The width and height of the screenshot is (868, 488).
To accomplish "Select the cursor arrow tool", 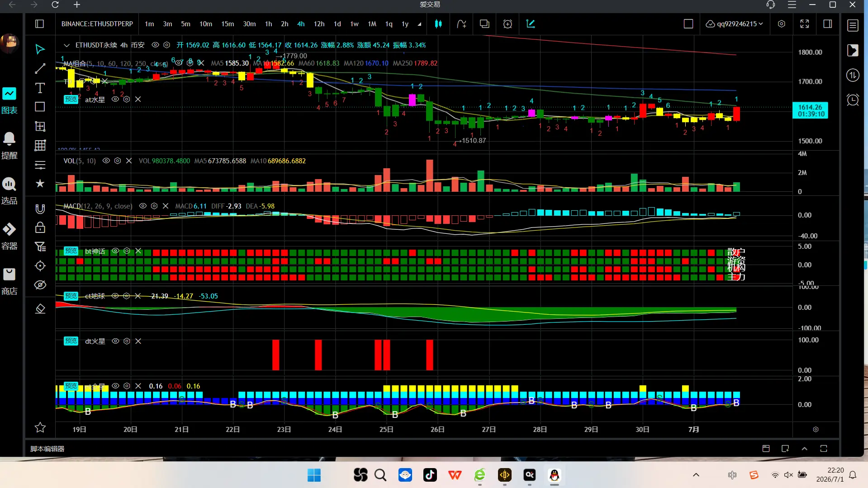I will point(40,49).
